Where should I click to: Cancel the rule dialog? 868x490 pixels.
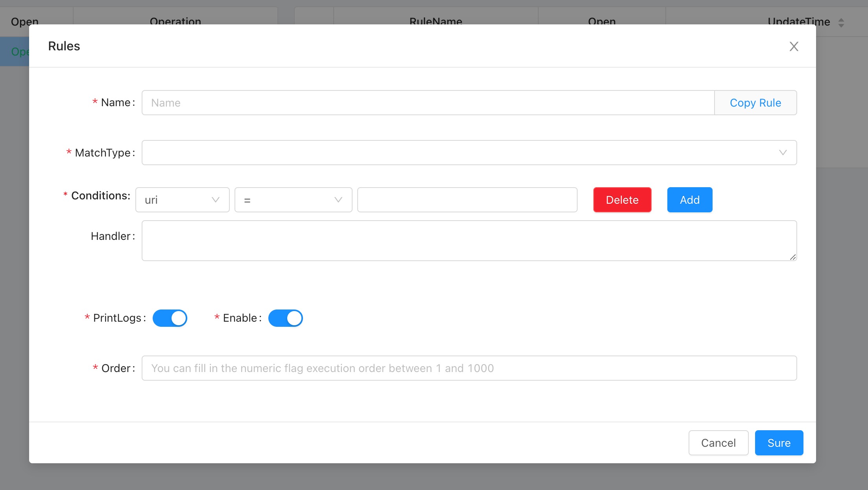pyautogui.click(x=718, y=443)
